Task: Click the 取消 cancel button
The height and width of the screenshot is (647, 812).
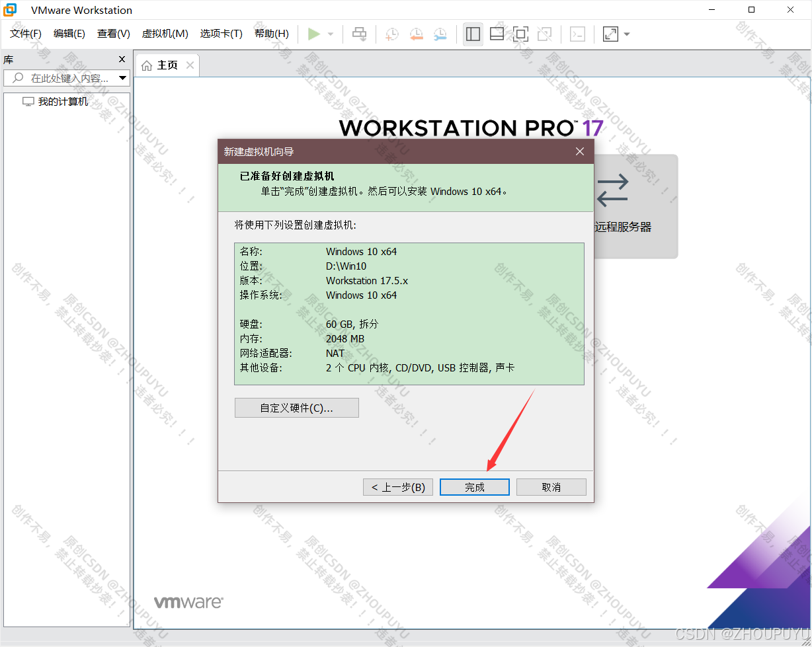Action: click(x=551, y=487)
